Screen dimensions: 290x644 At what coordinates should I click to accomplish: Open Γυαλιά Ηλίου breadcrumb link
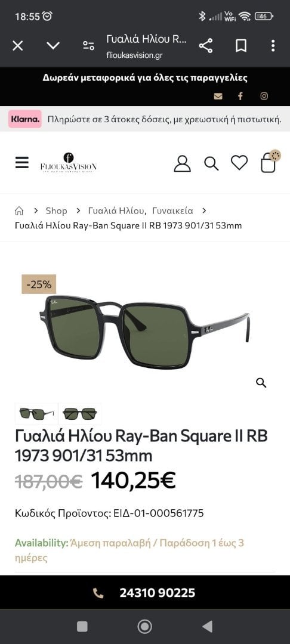(x=117, y=210)
